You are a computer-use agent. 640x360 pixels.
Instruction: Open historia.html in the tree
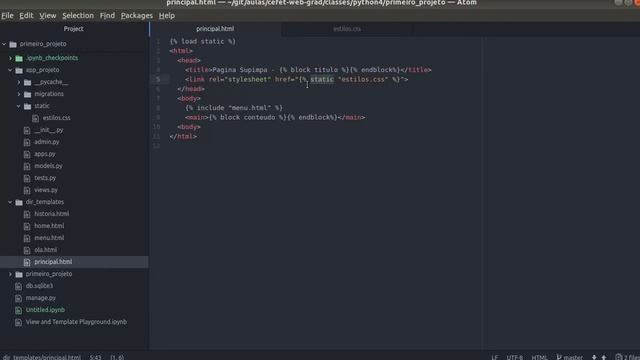tap(51, 214)
